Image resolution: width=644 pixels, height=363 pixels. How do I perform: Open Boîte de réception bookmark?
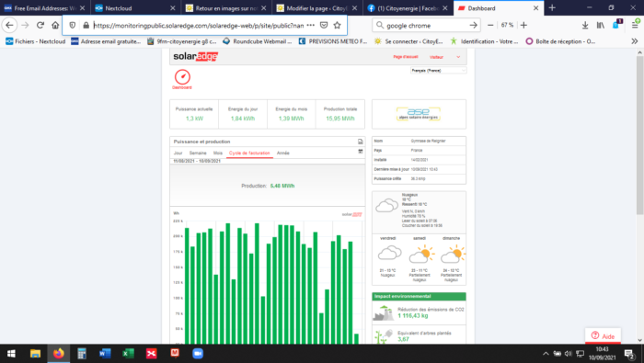560,41
